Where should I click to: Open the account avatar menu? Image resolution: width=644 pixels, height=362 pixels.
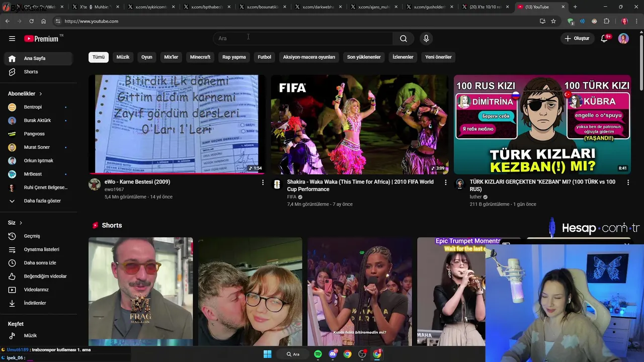[x=623, y=39]
